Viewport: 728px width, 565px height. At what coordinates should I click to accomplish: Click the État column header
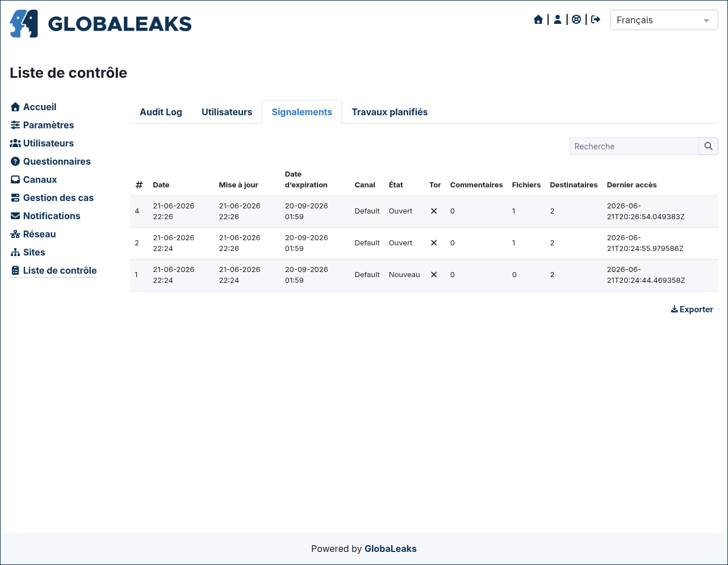click(x=396, y=185)
